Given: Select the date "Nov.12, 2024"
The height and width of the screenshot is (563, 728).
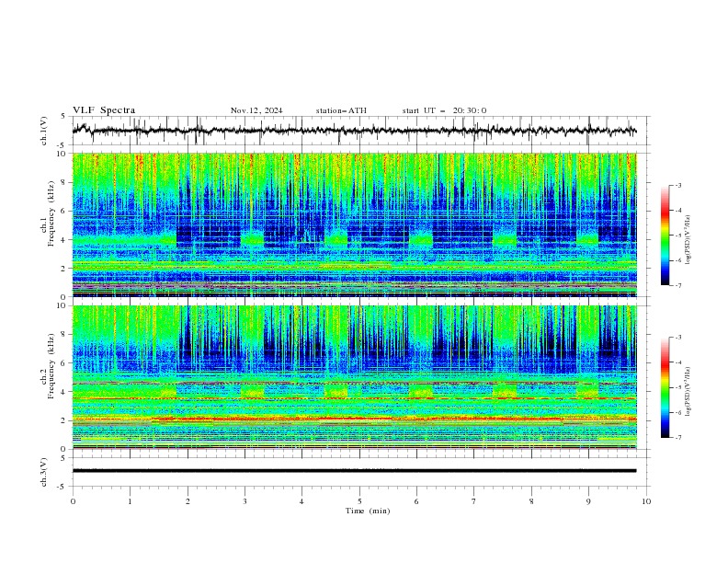Looking at the screenshot, I should pos(256,110).
